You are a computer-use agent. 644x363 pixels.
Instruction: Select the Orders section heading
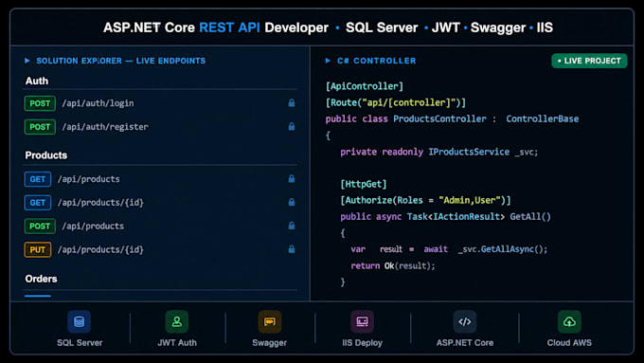click(x=41, y=279)
